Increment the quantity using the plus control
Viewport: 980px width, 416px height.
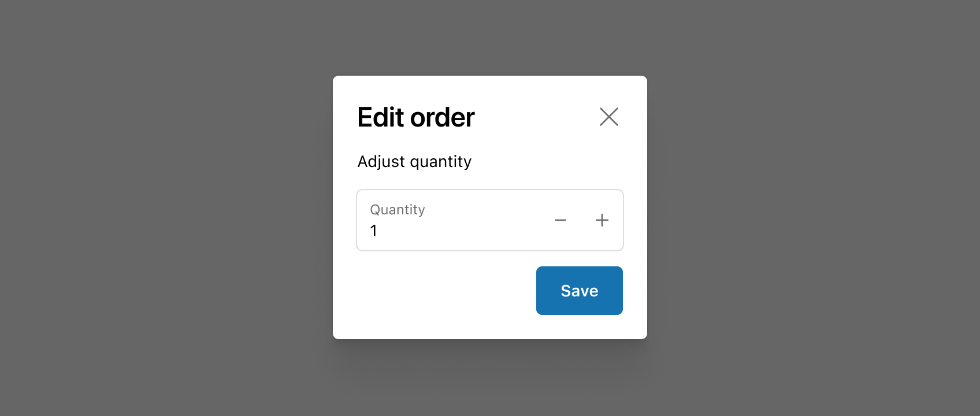(602, 220)
